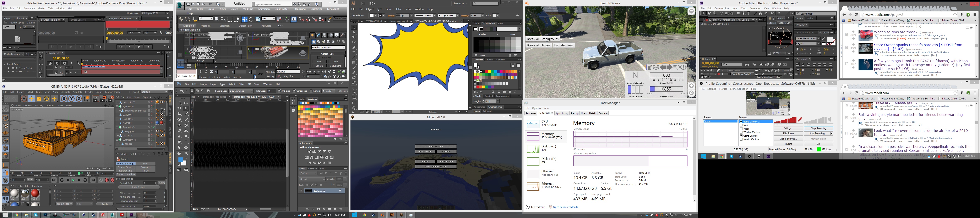The height and width of the screenshot is (218, 980).
Task: Click Start Recording button in OBS
Action: pyautogui.click(x=817, y=133)
